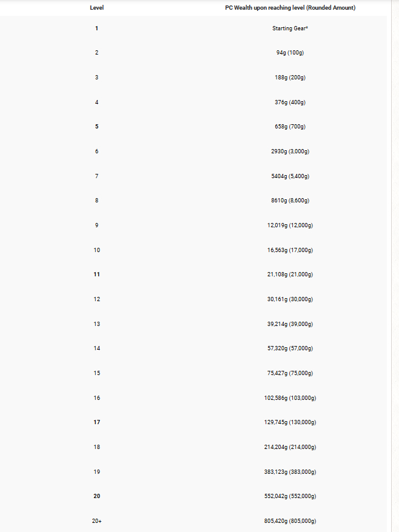Viewport: 399px width, 532px height.
Task: Select the 658g (700g) wealth cell
Action: [290, 127]
